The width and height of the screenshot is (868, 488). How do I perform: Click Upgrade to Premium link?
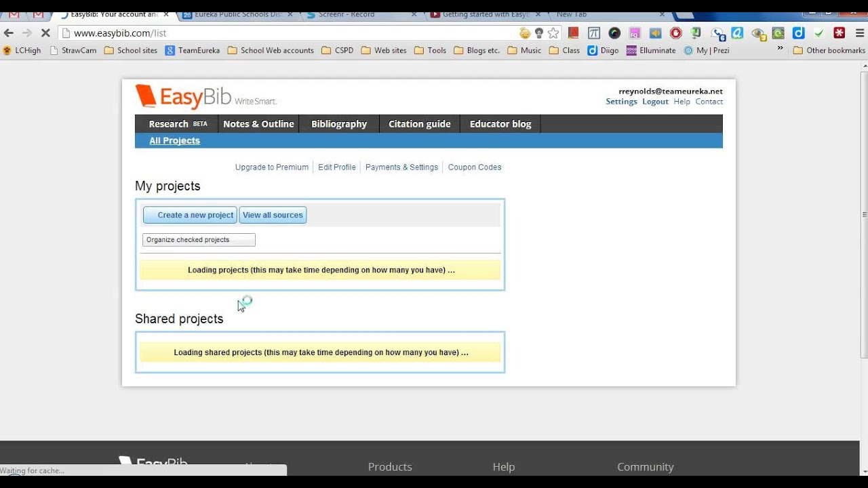click(x=272, y=167)
